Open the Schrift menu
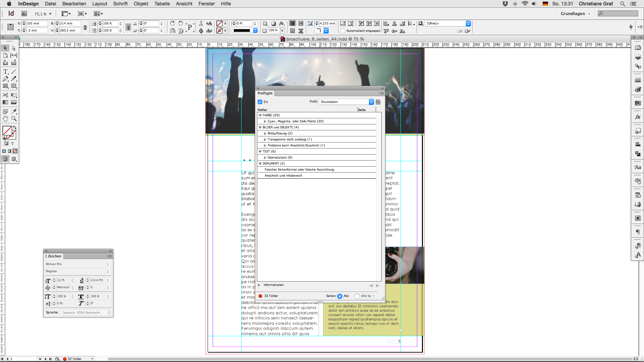The height and width of the screenshot is (362, 644). 120,4
